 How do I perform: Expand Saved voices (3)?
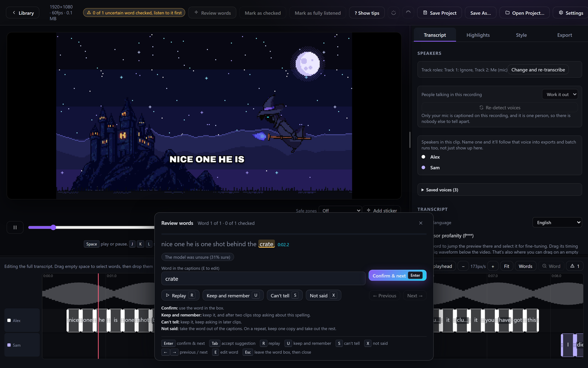[500, 189]
